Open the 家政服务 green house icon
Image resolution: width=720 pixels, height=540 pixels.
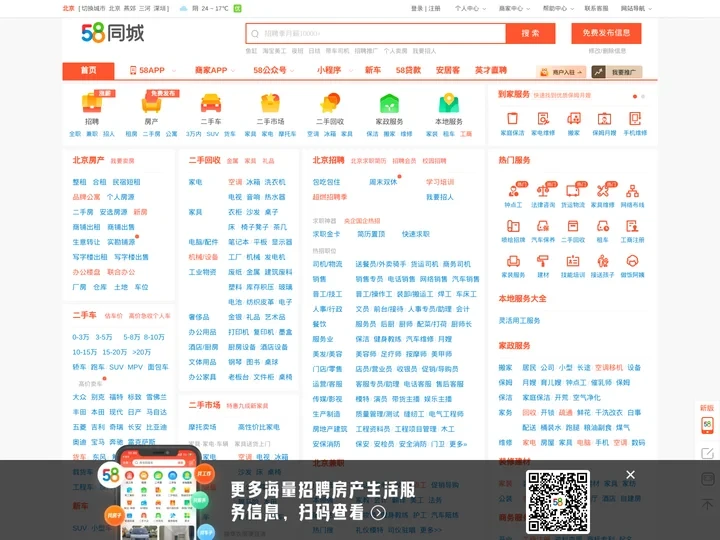click(x=389, y=103)
